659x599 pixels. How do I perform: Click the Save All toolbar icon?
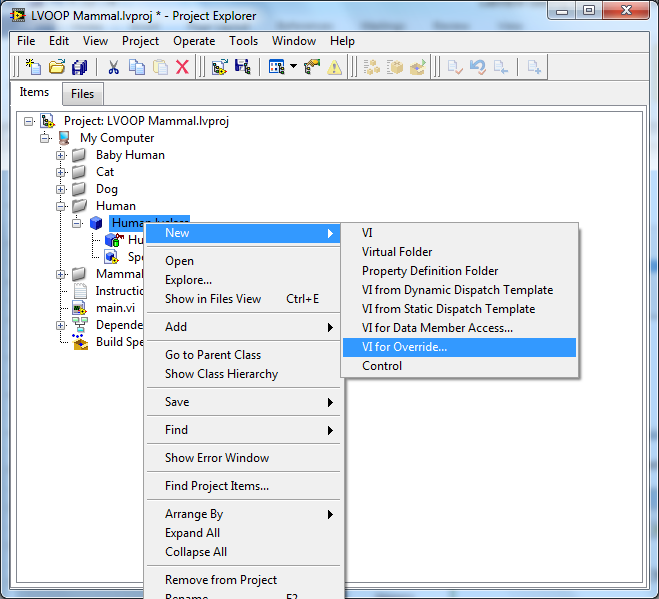[x=79, y=67]
